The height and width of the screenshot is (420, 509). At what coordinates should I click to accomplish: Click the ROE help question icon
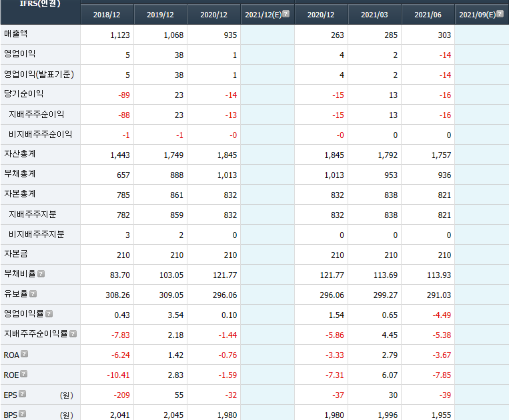(24, 374)
